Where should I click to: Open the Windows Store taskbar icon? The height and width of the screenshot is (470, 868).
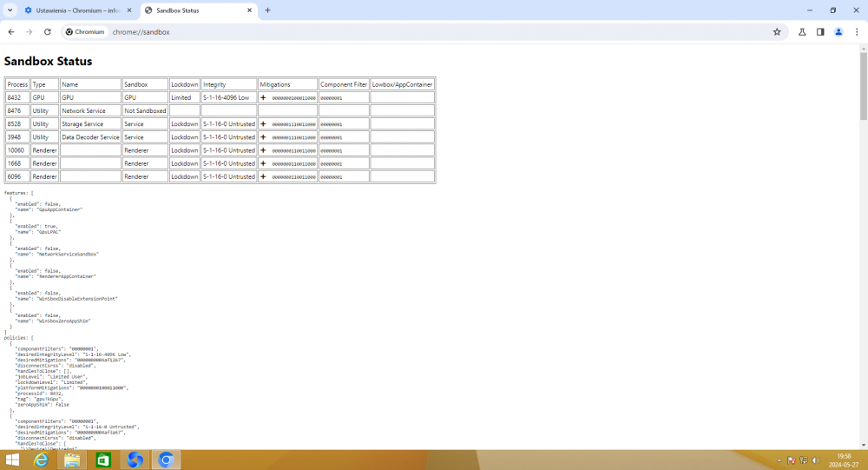pyautogui.click(x=103, y=460)
